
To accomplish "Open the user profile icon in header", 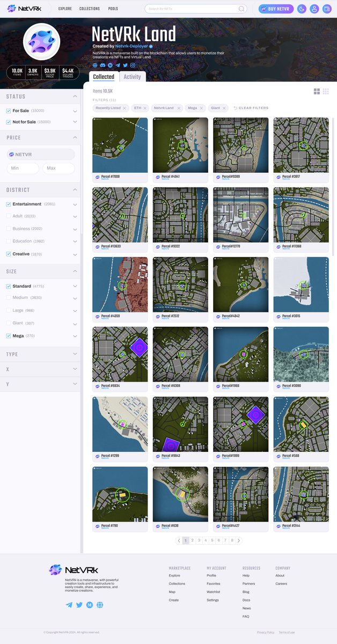I will [x=314, y=9].
